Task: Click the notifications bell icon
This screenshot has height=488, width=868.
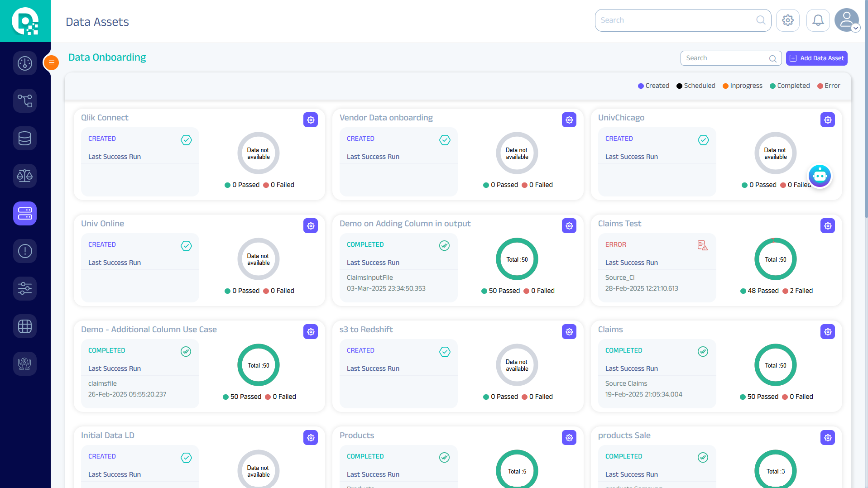Action: pos(818,20)
